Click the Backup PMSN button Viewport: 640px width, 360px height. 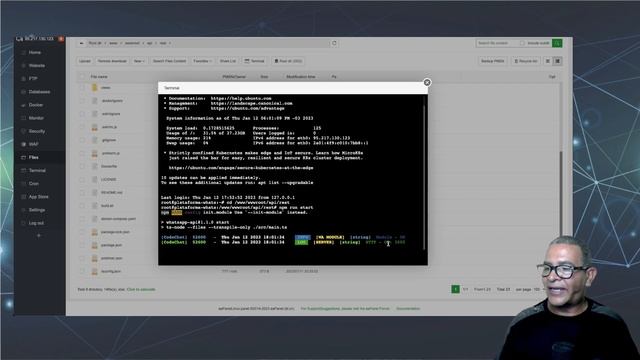click(x=493, y=61)
